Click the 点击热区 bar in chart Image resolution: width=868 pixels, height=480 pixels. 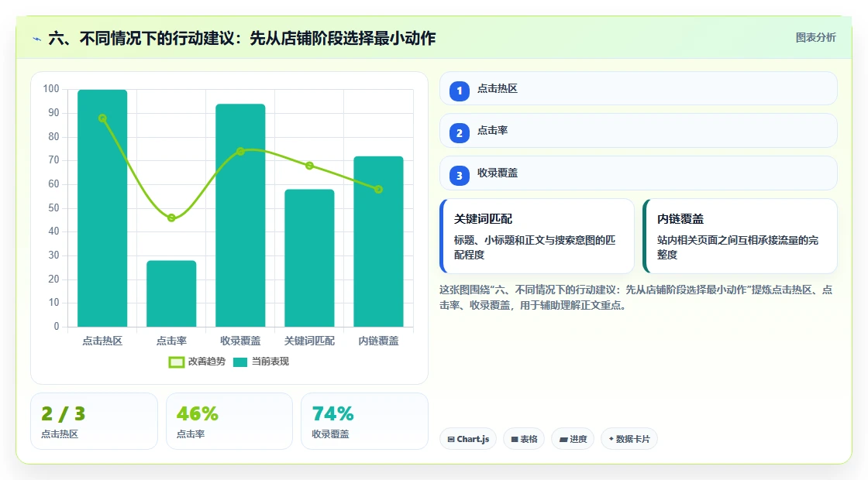pos(102,208)
